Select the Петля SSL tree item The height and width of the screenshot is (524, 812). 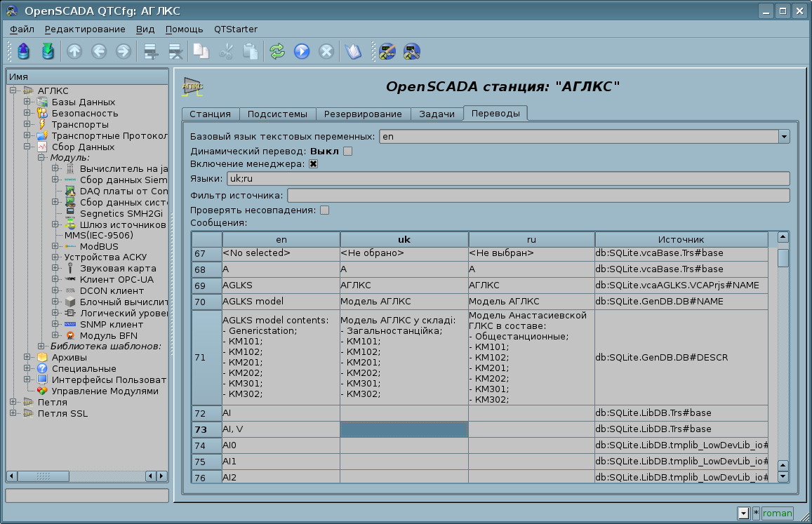pos(62,414)
